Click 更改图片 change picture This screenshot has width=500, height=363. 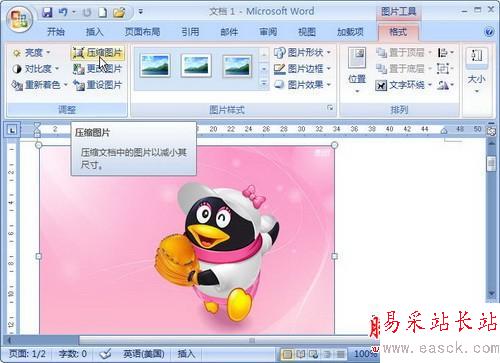point(98,69)
